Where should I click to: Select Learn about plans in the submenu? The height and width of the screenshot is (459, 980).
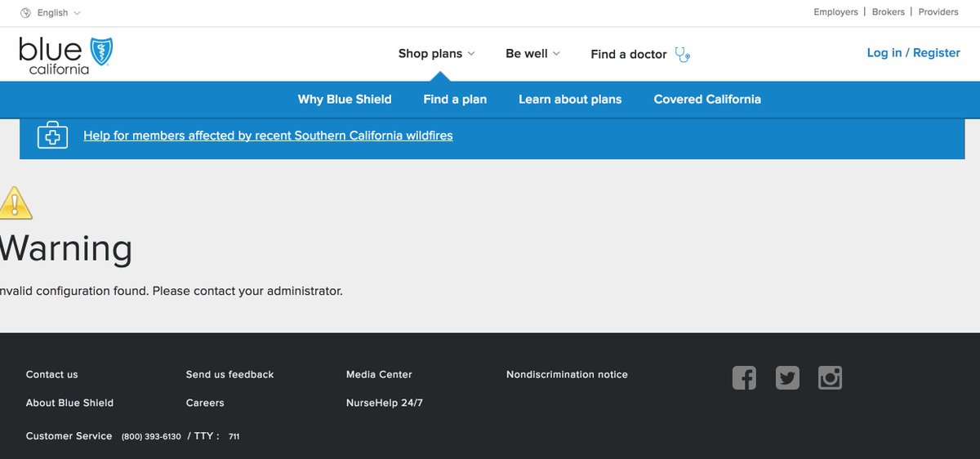tap(570, 100)
